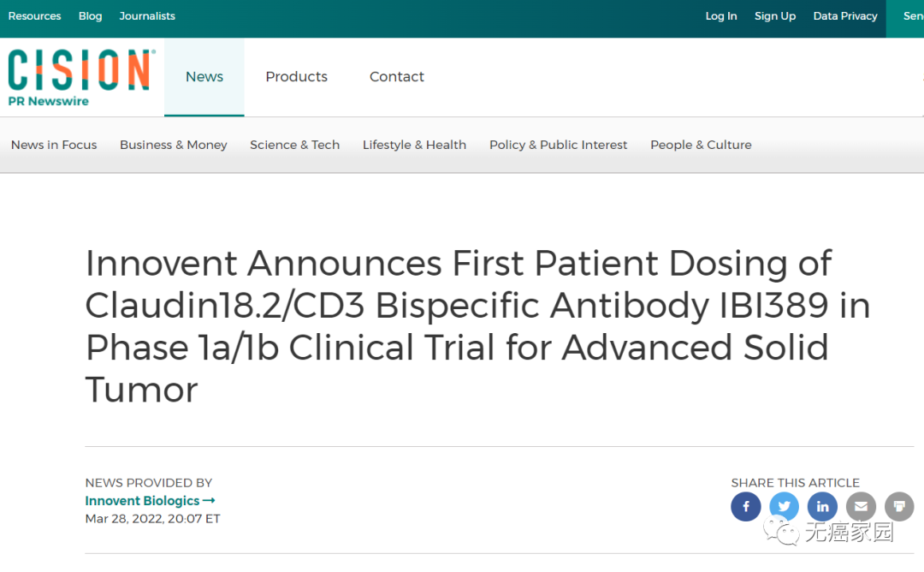Click the Sign Up link
The height and width of the screenshot is (572, 924).
(x=775, y=16)
